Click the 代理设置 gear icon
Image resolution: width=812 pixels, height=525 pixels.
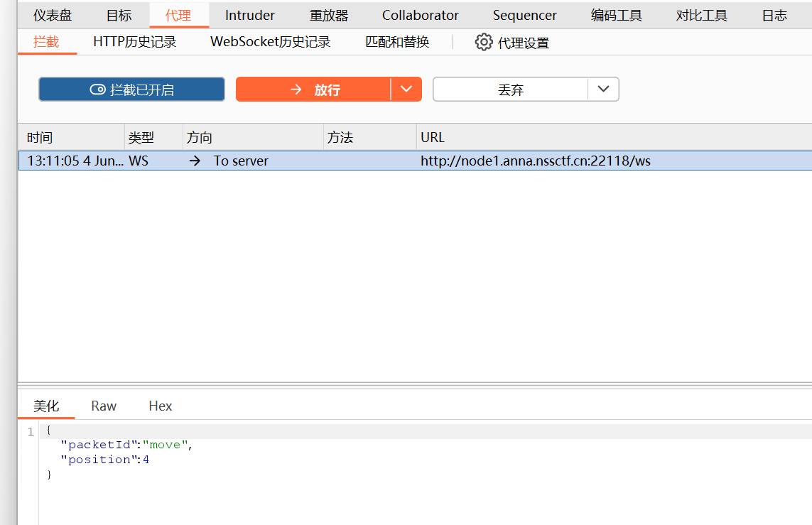484,43
